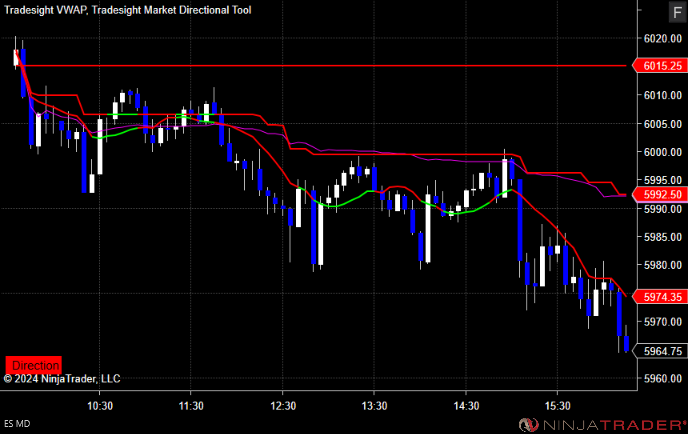Click the 6020.00 price axis label
Screen dimensions: 688x434
663,39
